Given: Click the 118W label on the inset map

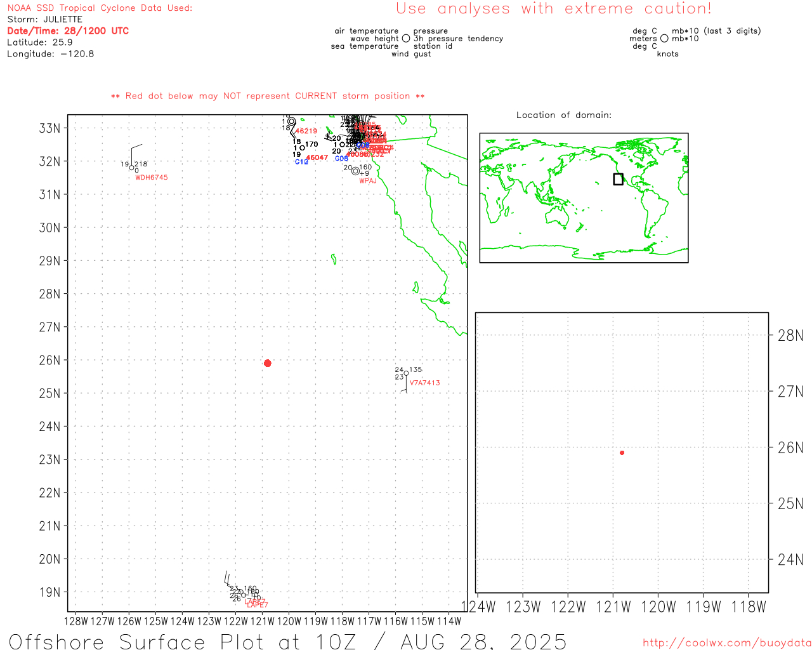Looking at the screenshot, I should (749, 607).
